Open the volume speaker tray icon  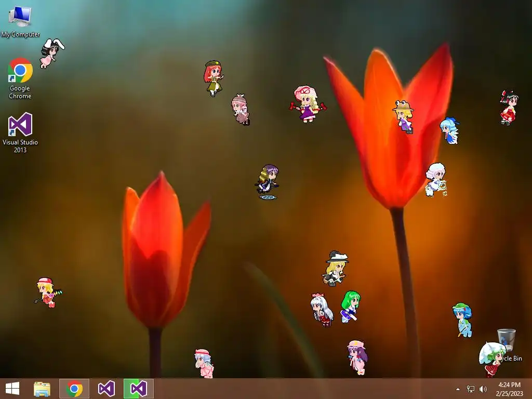483,389
